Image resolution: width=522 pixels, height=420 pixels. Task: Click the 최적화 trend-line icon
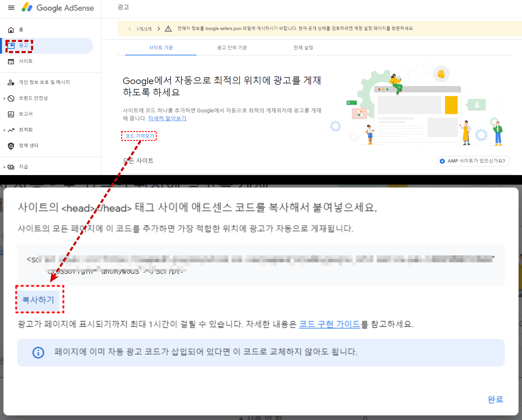11,130
